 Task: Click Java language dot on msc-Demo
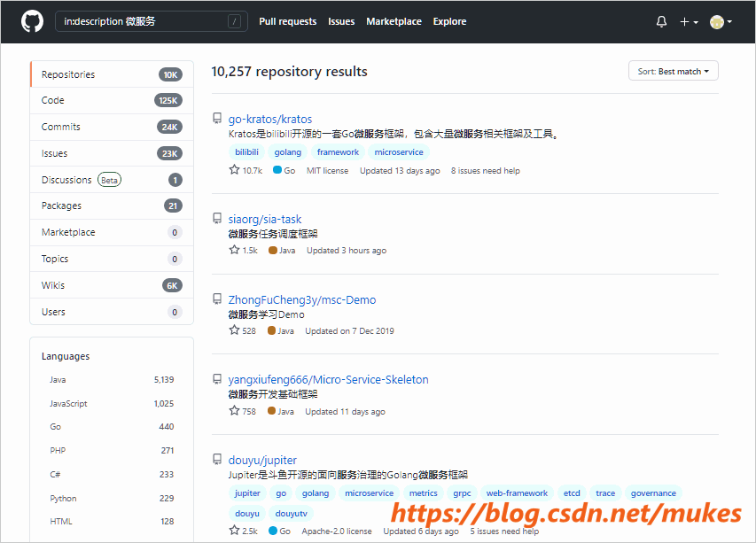[x=271, y=330]
